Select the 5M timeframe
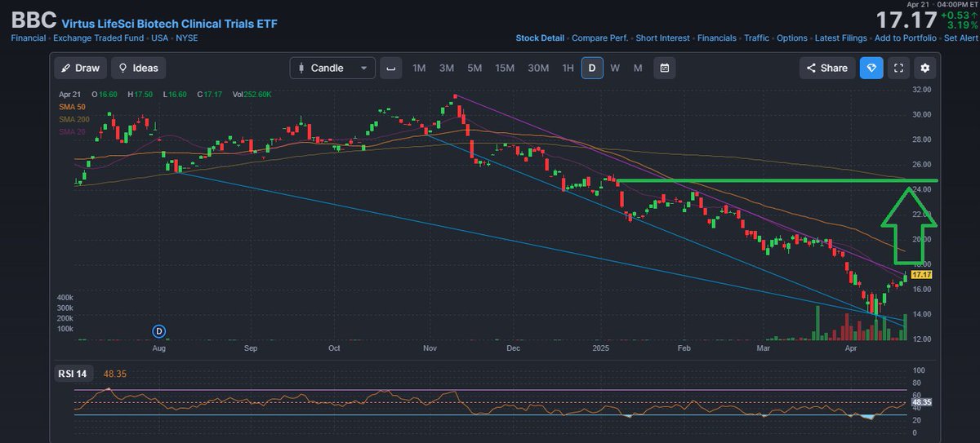Viewport: 980px width, 443px height. pyautogui.click(x=474, y=68)
